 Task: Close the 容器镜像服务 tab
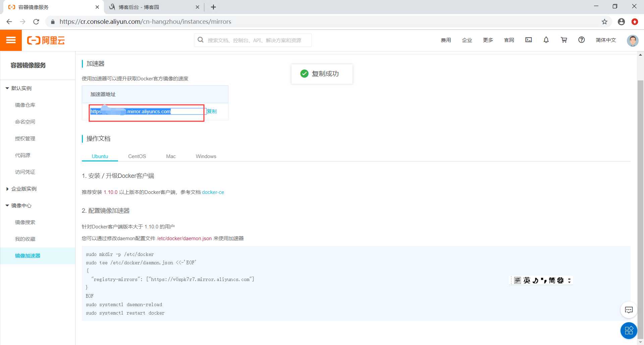click(97, 7)
